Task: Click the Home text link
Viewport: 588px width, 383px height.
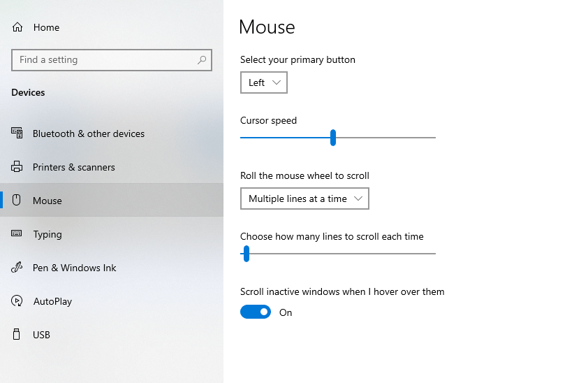Action: coord(46,27)
